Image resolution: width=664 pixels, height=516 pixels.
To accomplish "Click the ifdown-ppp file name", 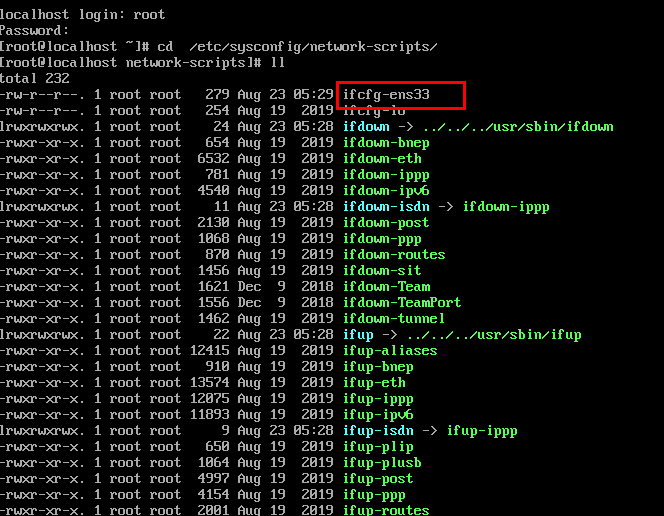I will tap(382, 239).
